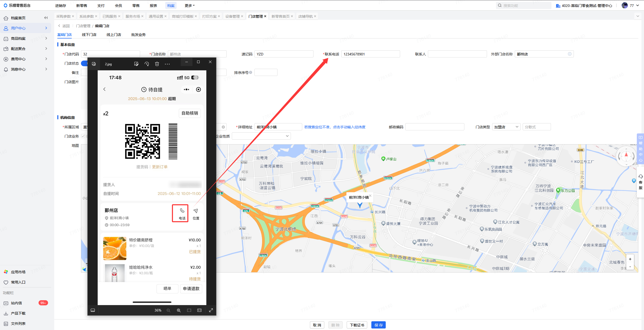Screen dimensions: 644x330
Task: Expand 商品档案 in the sidebar
Action: click(x=26, y=38)
